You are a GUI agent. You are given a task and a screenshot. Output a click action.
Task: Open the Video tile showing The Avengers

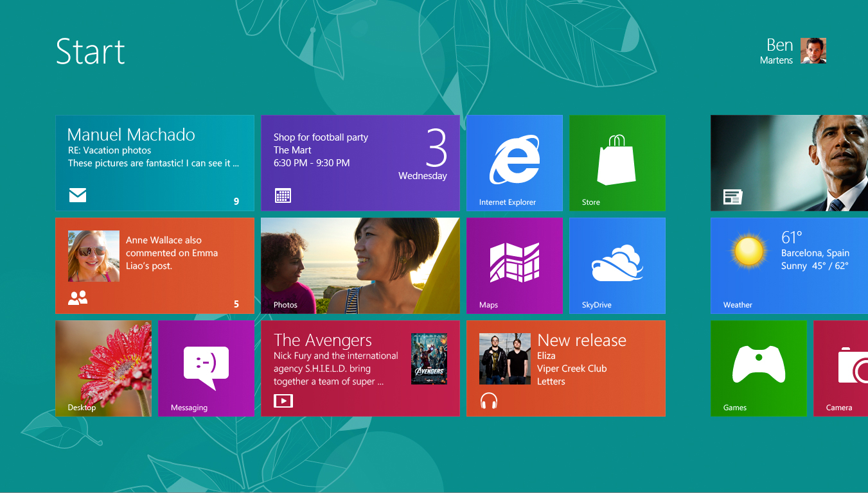coord(341,368)
